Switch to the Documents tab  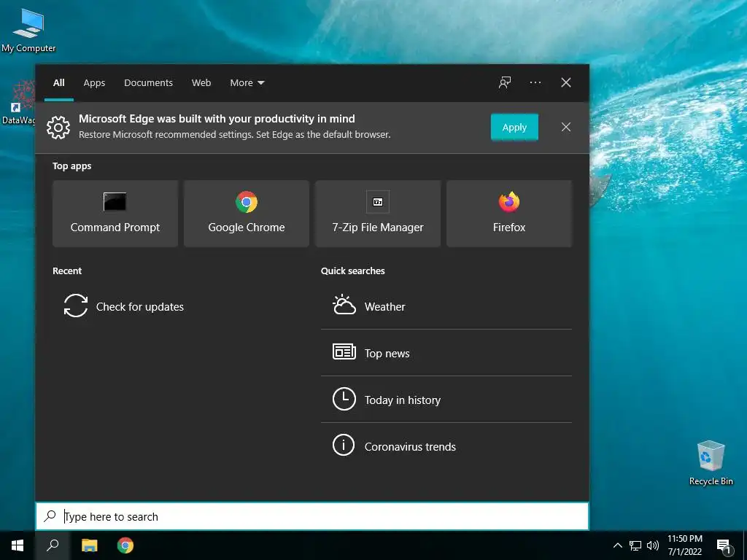point(148,82)
